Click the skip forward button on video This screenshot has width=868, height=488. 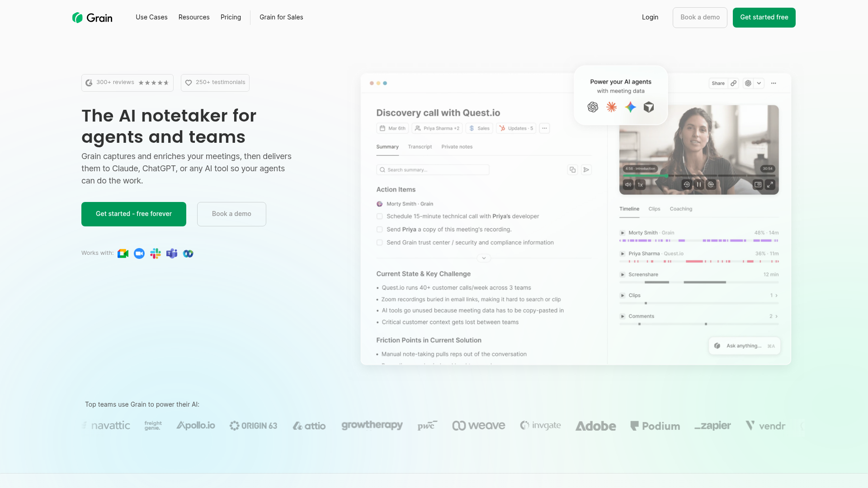(x=711, y=184)
